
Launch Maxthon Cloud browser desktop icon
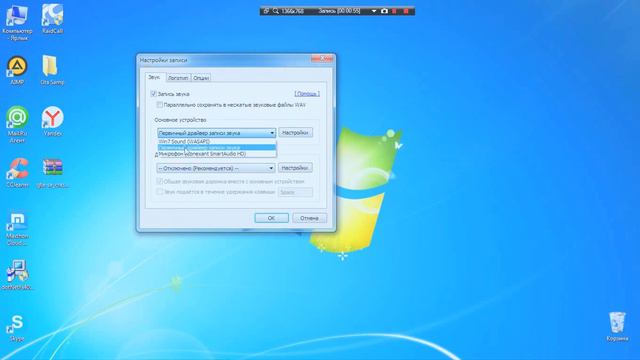click(17, 229)
